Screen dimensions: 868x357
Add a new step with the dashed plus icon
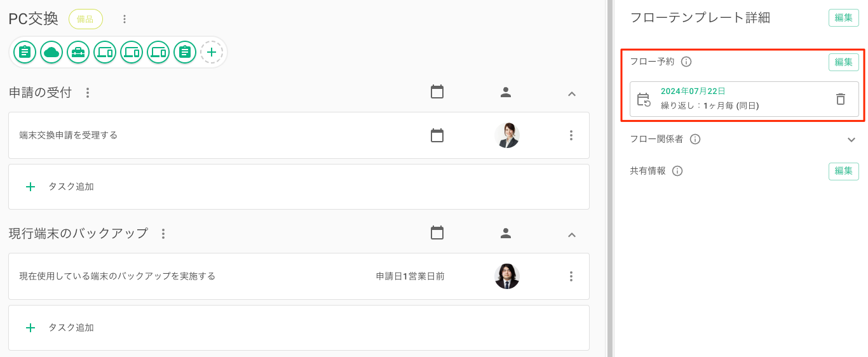(x=212, y=52)
